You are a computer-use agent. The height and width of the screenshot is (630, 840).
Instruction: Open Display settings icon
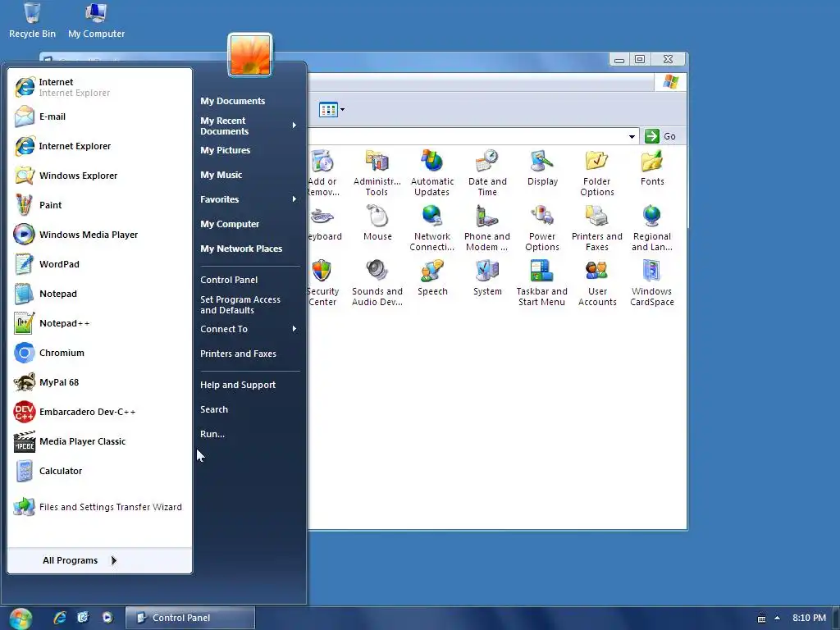pos(542,168)
